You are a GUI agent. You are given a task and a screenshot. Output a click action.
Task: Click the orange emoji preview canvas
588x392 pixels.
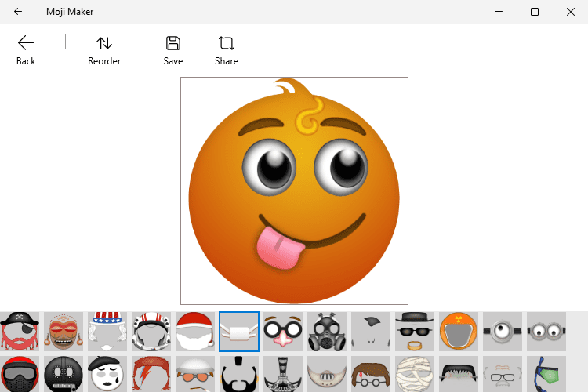294,191
